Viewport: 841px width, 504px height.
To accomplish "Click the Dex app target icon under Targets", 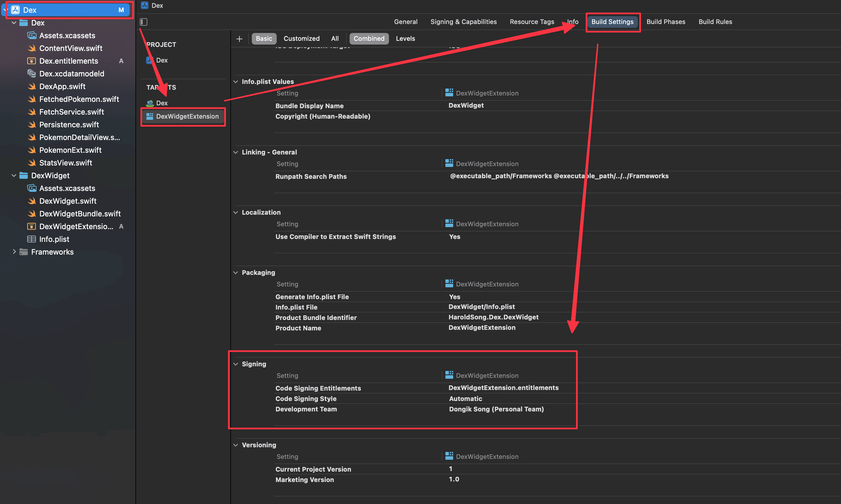I will point(150,103).
